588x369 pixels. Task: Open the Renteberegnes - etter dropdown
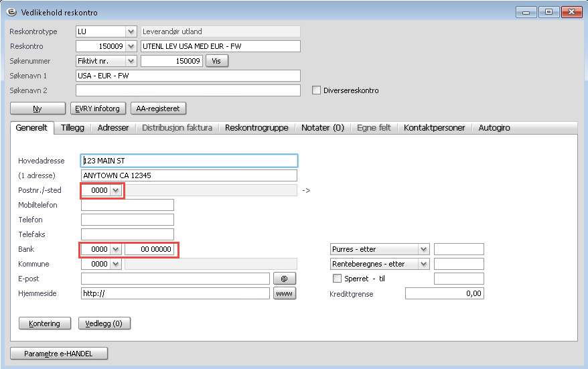click(x=424, y=264)
